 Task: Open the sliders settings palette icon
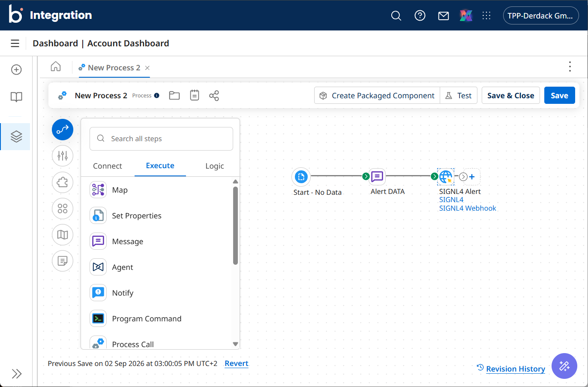pos(63,156)
